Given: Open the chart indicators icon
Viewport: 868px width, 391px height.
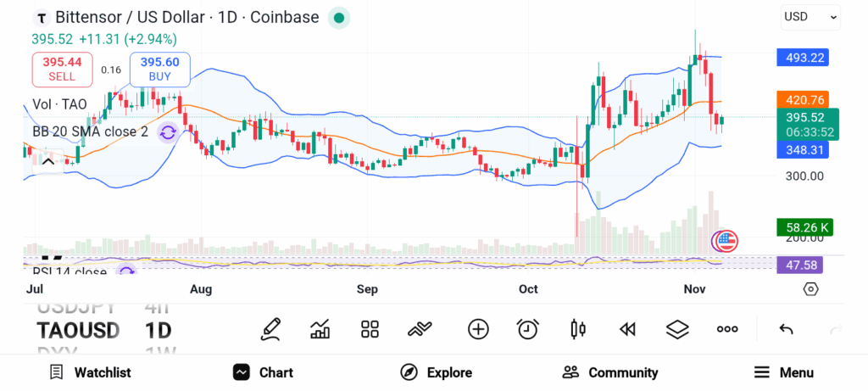Looking at the screenshot, I should [320, 329].
